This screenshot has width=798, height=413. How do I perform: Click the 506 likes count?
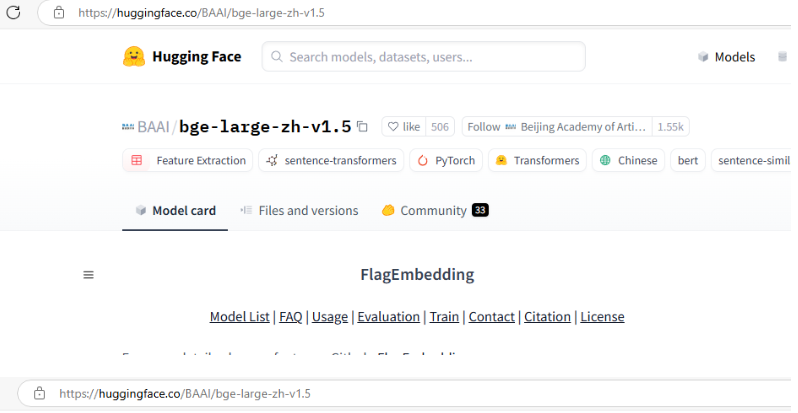440,127
